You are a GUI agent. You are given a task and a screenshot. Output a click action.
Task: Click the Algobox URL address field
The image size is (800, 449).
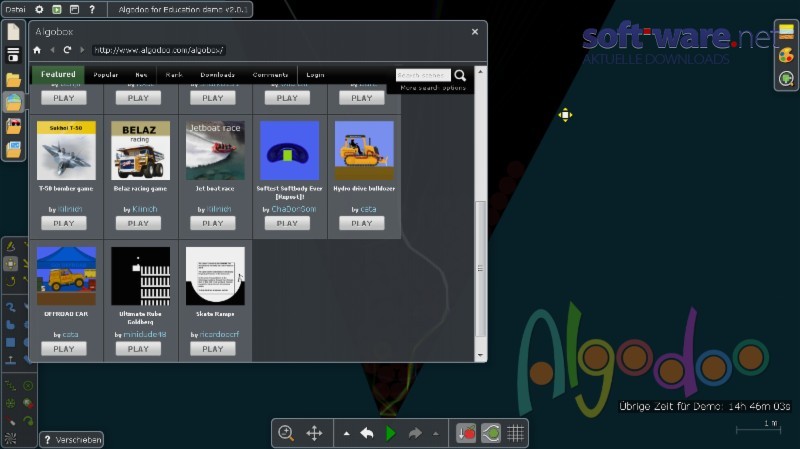click(159, 50)
